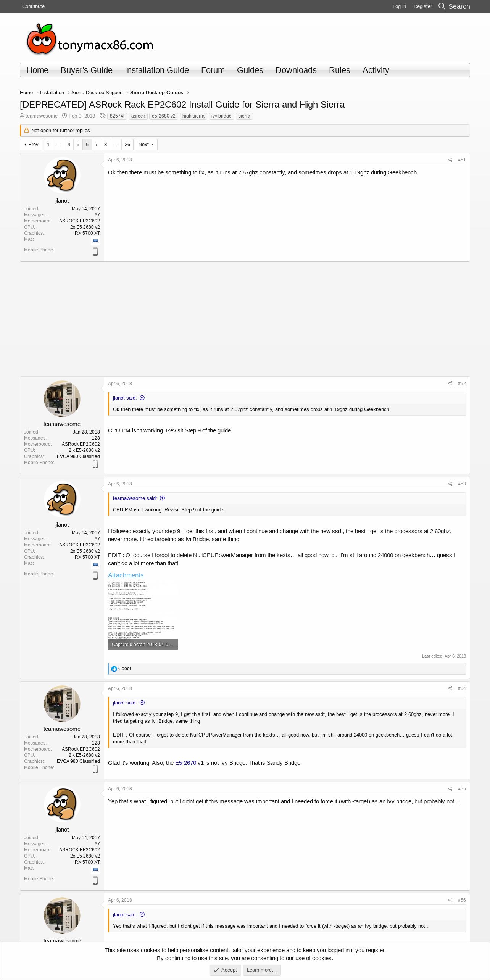The height and width of the screenshot is (980, 490).
Task: Click thread author teamawesome under title
Action: click(42, 116)
